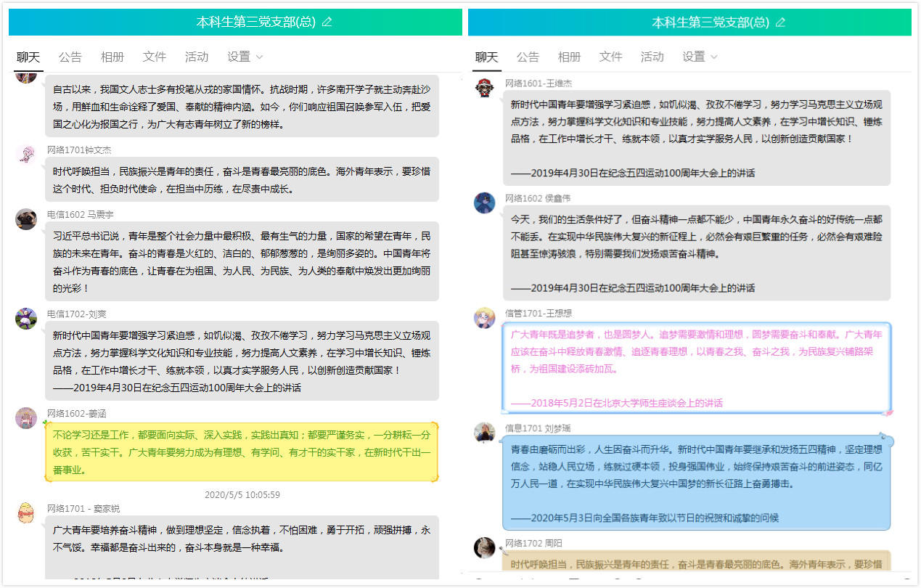Expand the 设置 dropdown in the left panel
Screen dimensions: 921x588
[x=245, y=57]
